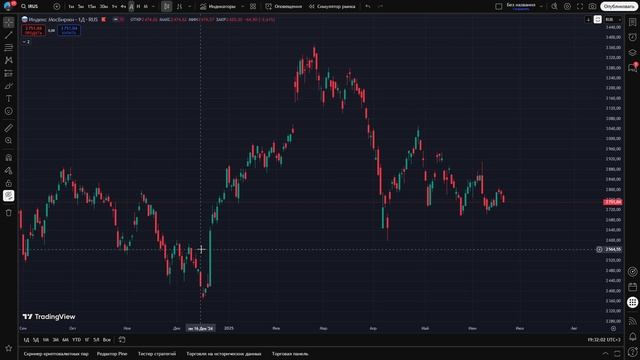Click the go to date calendar icon
The width and height of the screenshot is (640, 360).
122,340
